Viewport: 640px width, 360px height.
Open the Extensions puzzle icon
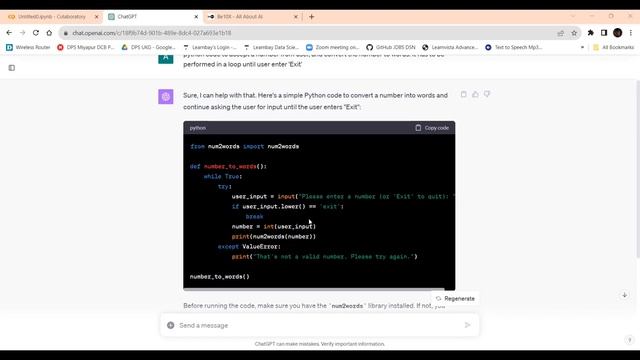[591, 33]
